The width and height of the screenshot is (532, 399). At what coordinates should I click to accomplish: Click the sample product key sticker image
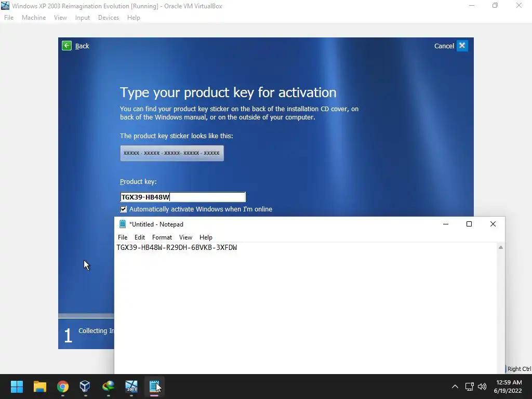tap(172, 153)
